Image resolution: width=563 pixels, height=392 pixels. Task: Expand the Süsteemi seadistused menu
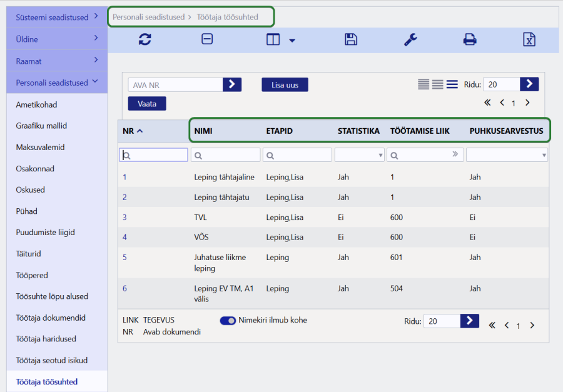pos(57,18)
